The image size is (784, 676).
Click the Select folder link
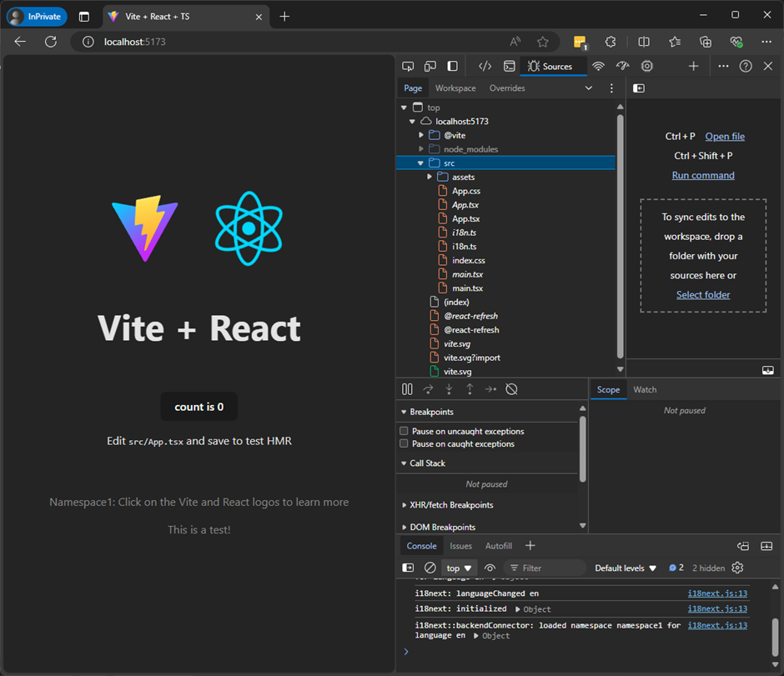[703, 295]
